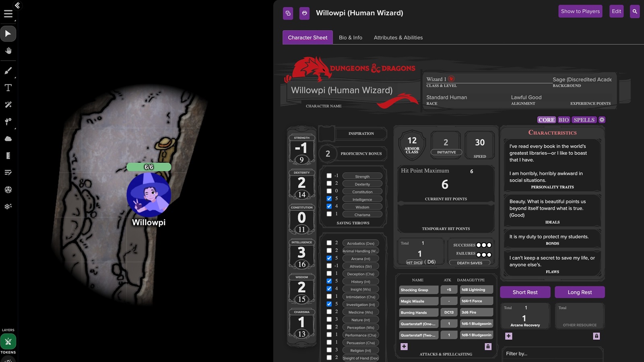
Task: Activate the Pan hand tool
Action: 8,51
